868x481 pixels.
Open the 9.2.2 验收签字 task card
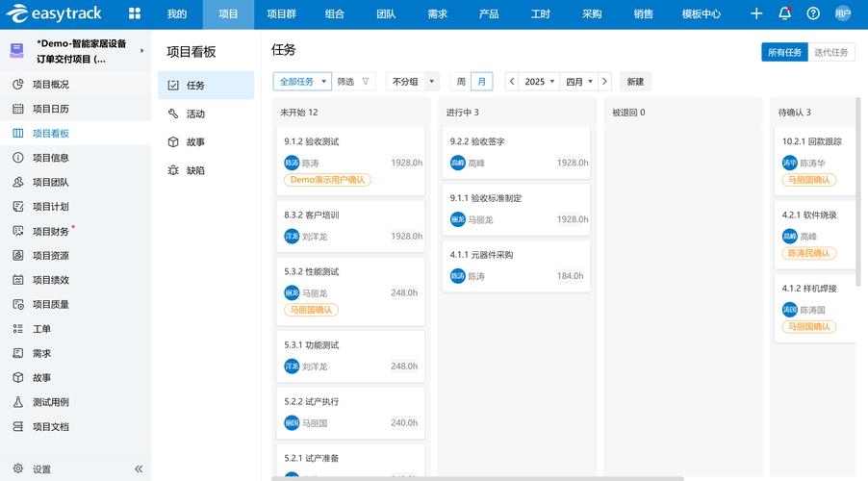click(516, 153)
